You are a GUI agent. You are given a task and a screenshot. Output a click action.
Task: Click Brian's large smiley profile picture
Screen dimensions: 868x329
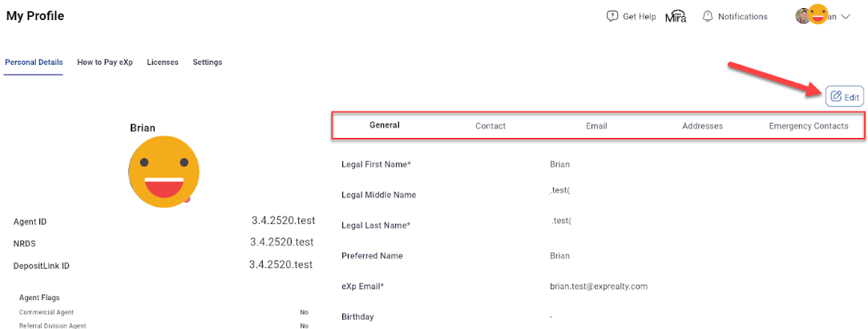click(164, 172)
